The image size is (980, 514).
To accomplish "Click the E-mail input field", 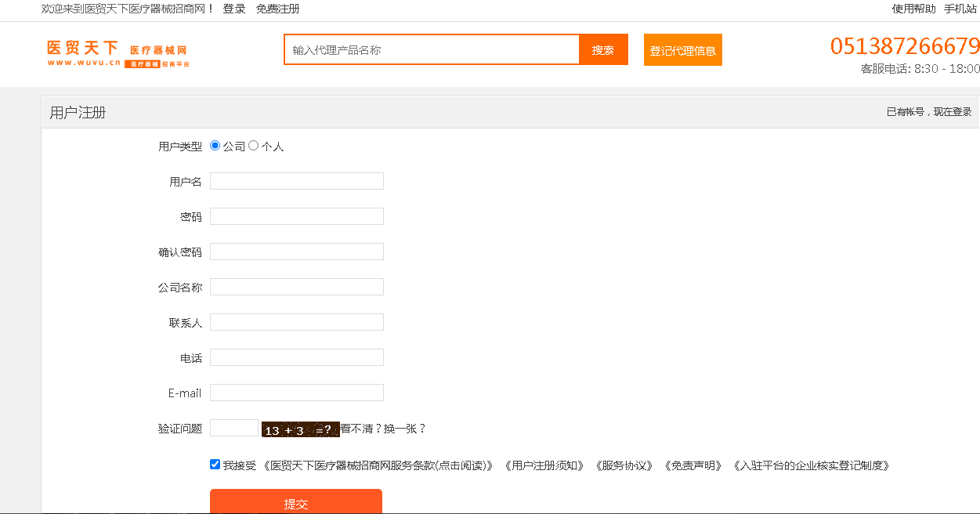I will pyautogui.click(x=297, y=393).
